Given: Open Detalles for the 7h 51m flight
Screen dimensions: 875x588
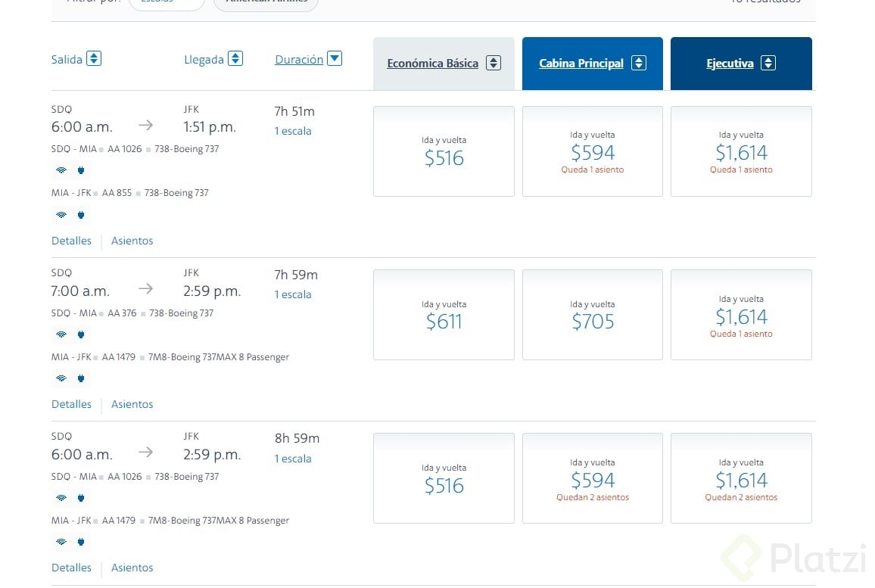Looking at the screenshot, I should tap(71, 241).
